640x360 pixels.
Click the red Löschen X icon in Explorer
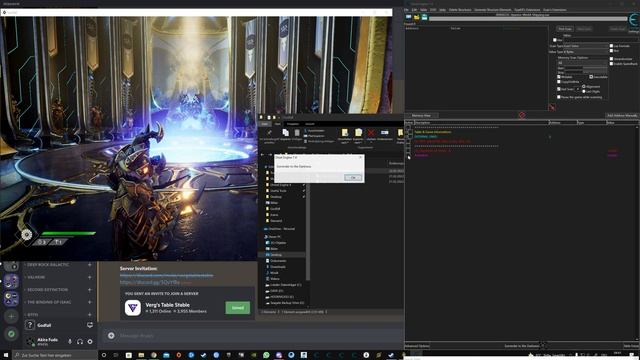coord(371,133)
